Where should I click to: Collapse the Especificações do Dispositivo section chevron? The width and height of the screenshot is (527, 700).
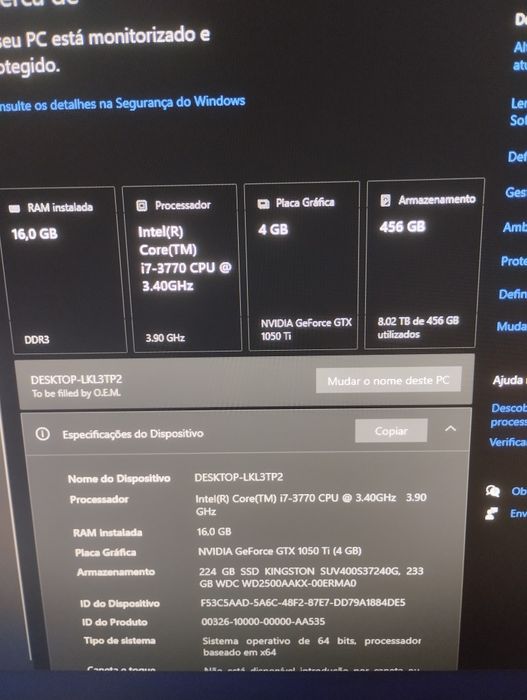[451, 429]
